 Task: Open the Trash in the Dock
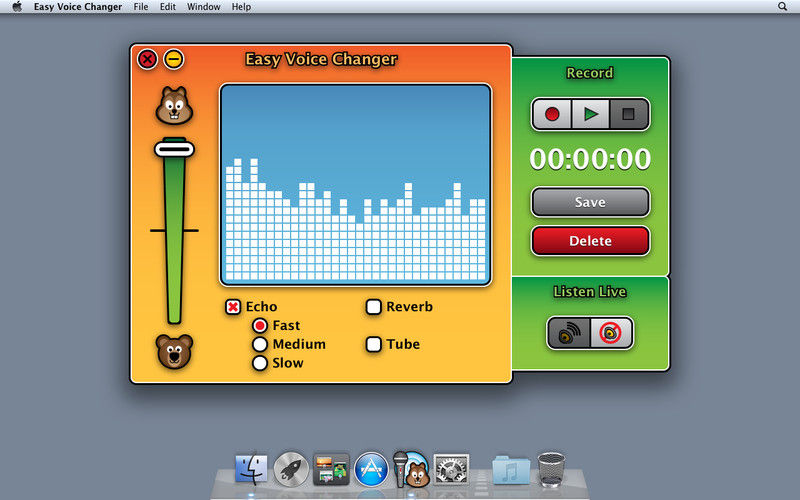[551, 469]
